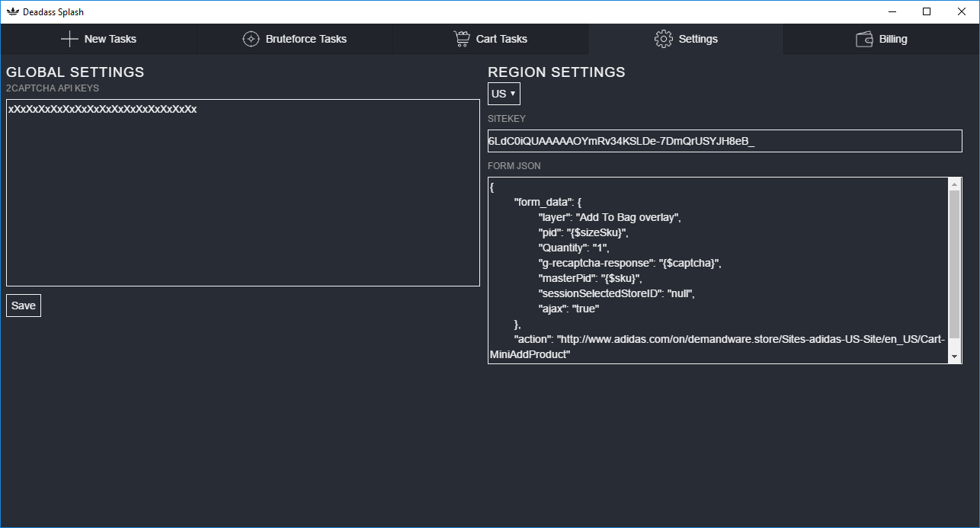The width and height of the screenshot is (980, 528).
Task: Click the REGION SETTINGS heading
Action: click(x=556, y=72)
